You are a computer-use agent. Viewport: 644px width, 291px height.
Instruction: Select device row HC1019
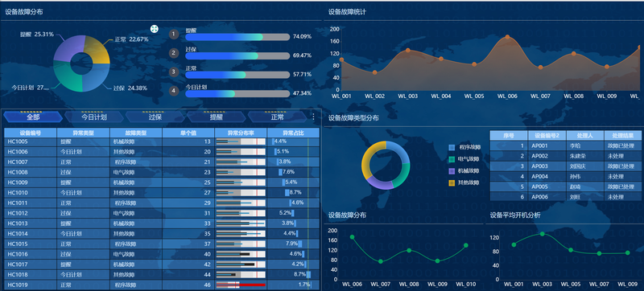tap(162, 285)
